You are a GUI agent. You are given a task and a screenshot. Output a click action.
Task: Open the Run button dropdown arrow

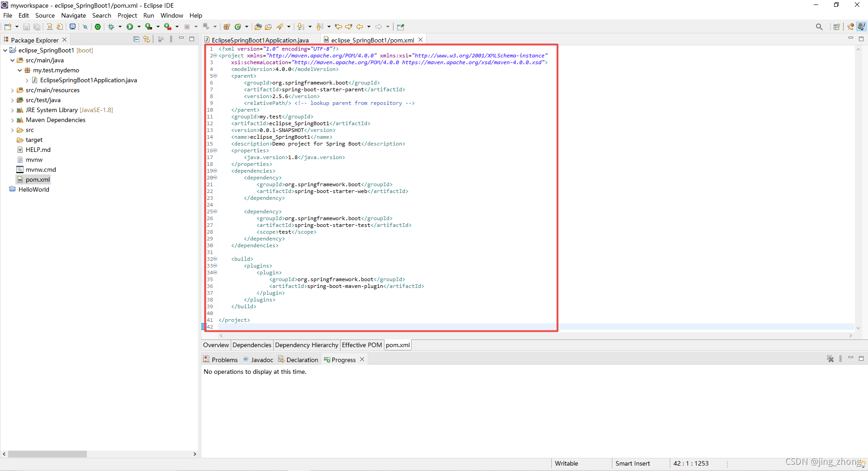coord(139,27)
